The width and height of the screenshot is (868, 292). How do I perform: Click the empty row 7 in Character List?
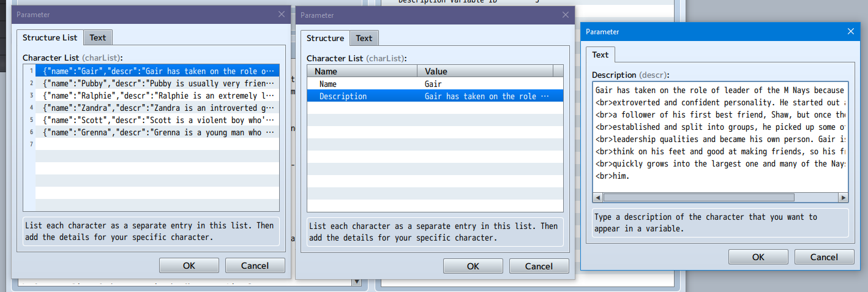158,144
